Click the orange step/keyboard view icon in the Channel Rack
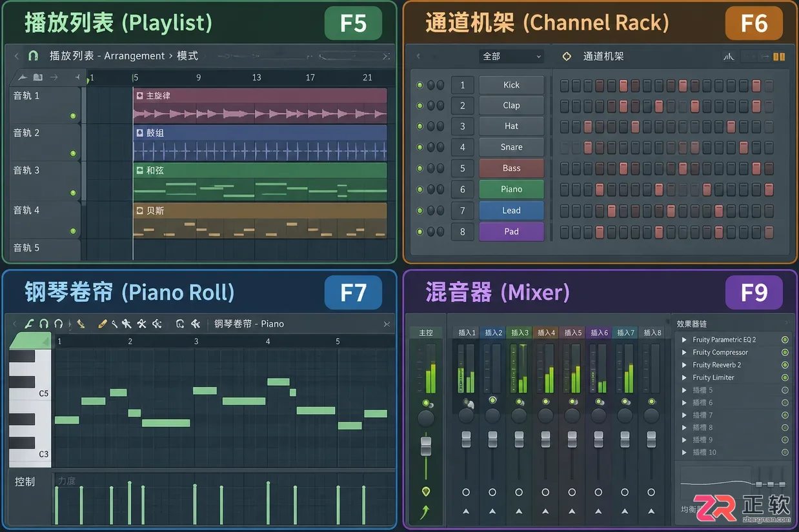The image size is (799, 532). tap(779, 57)
